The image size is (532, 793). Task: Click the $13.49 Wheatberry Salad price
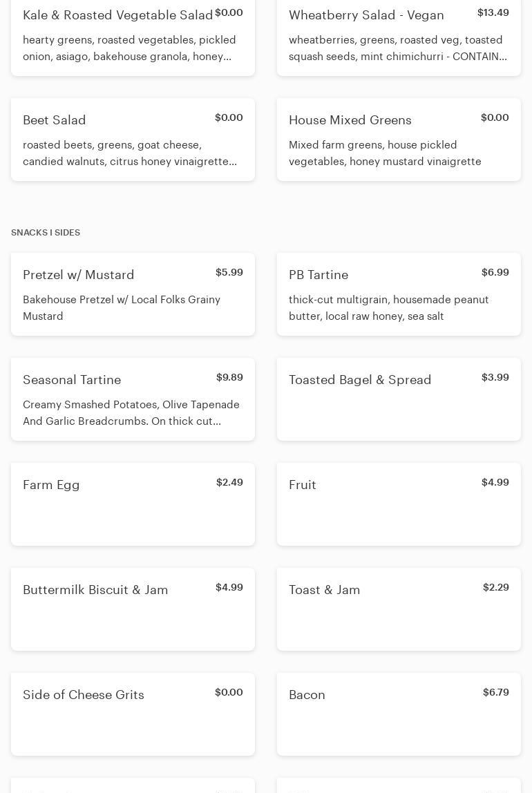pyautogui.click(x=493, y=12)
